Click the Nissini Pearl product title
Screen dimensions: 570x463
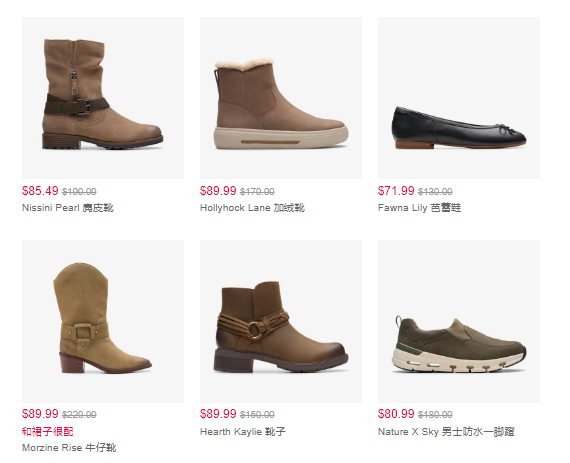[x=68, y=208]
